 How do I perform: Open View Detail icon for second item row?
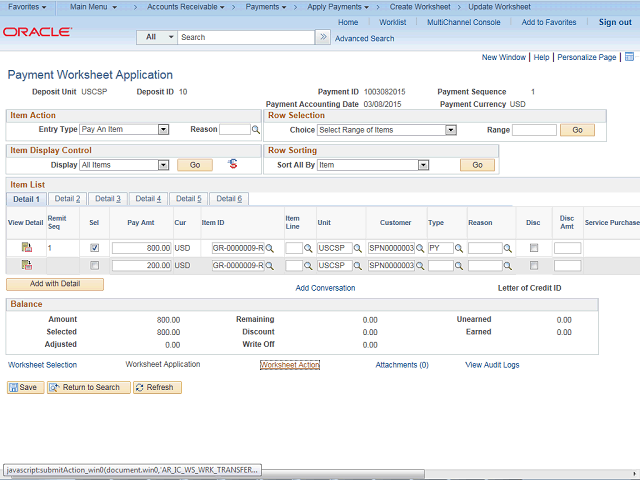click(x=26, y=265)
